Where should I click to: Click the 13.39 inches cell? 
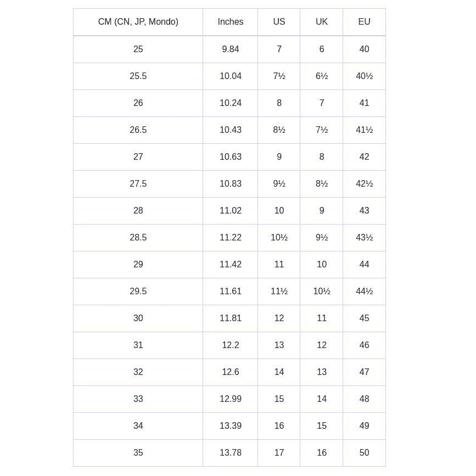230,425
